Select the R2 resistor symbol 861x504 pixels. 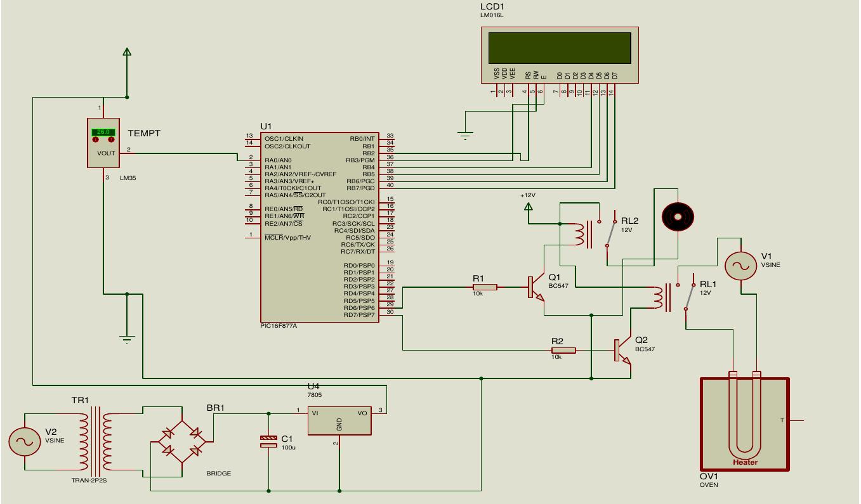pyautogui.click(x=563, y=350)
